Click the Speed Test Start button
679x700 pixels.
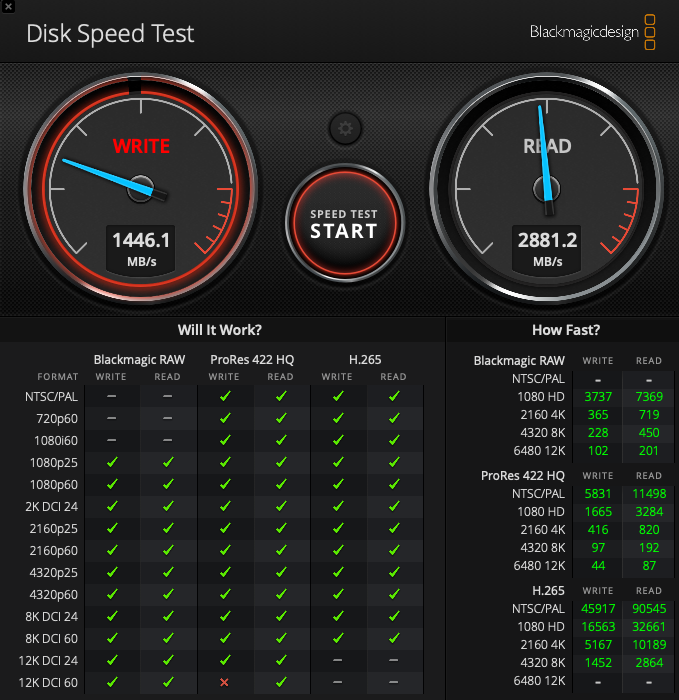pos(345,223)
